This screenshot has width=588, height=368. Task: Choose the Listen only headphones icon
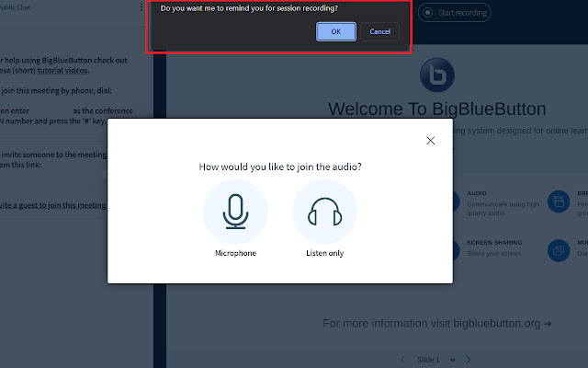tap(324, 211)
